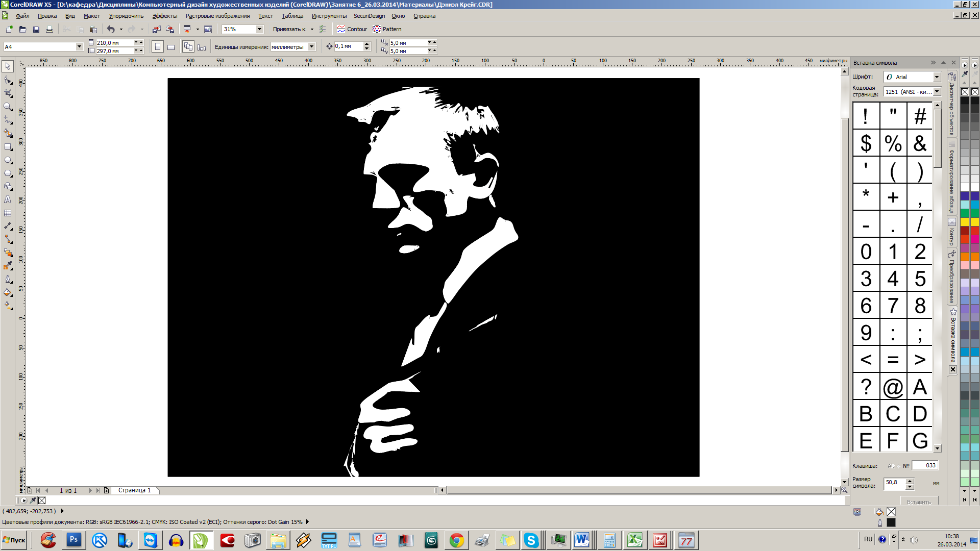Screen dimensions: 980x551
Task: Click the nudge offset 0,1 мм field
Action: click(x=349, y=46)
